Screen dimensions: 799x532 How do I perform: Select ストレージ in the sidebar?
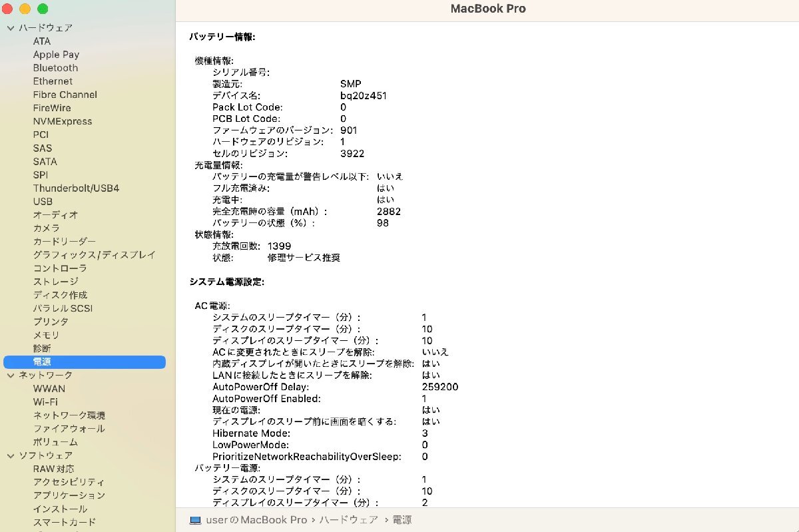click(x=55, y=282)
